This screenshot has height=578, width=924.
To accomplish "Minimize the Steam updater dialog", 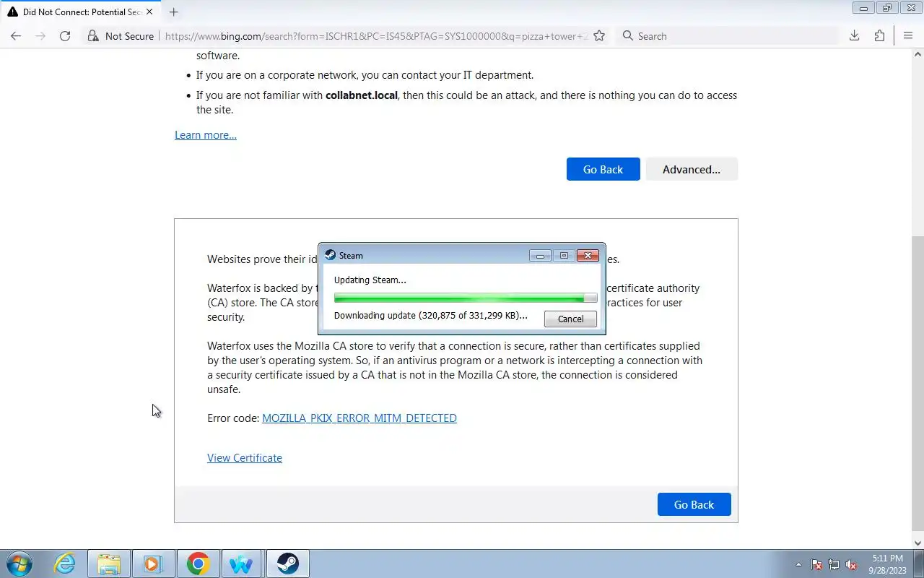I will point(540,256).
